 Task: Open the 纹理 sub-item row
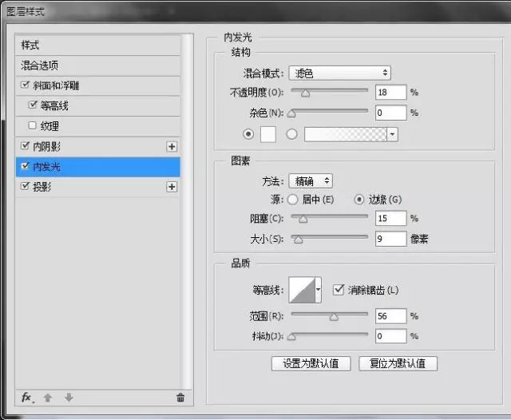[97, 126]
